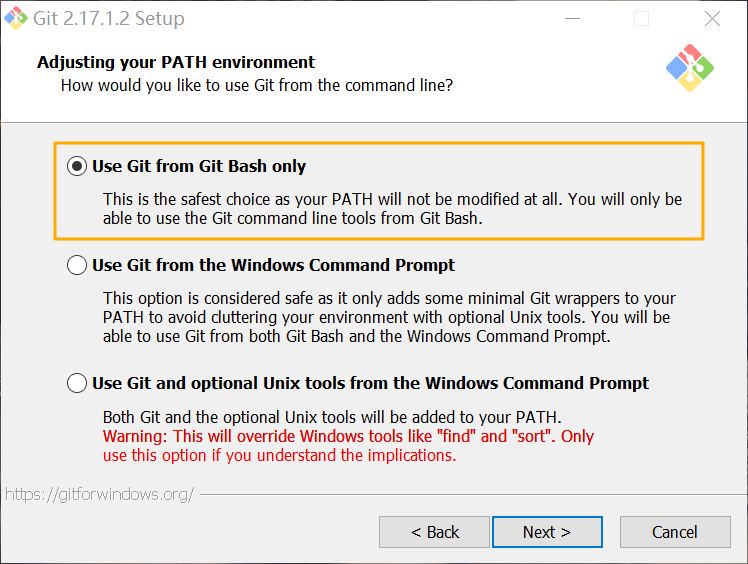Open the gitforwindows.org link
The width and height of the screenshot is (748, 564).
(x=99, y=494)
